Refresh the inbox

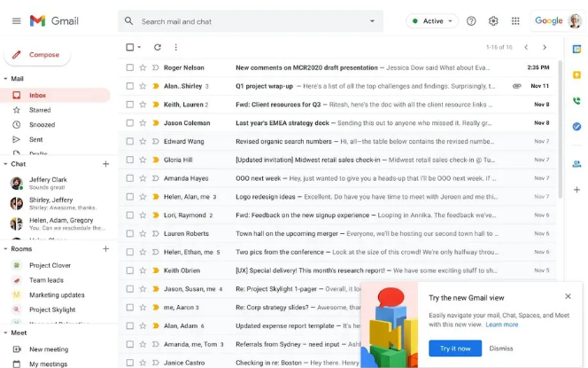click(x=158, y=47)
